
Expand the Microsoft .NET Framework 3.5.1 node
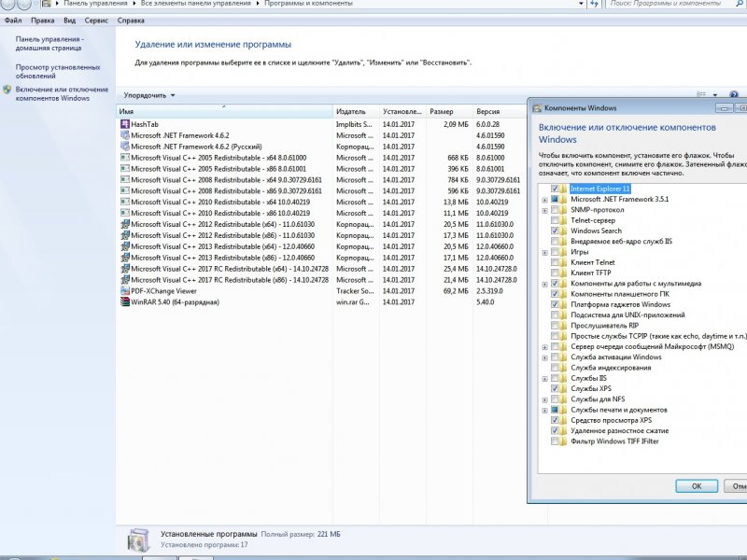click(x=545, y=200)
